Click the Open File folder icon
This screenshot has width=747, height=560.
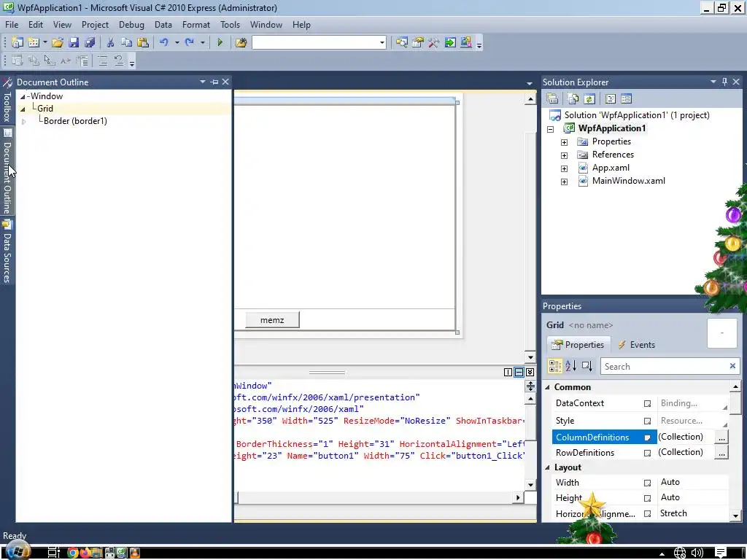(58, 43)
